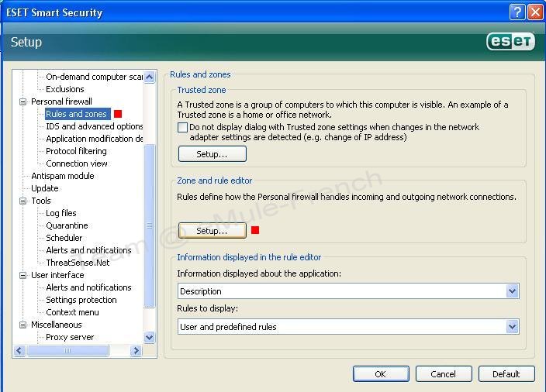546x392 pixels.
Task: Collapse the User interface tree node
Action: [23, 275]
